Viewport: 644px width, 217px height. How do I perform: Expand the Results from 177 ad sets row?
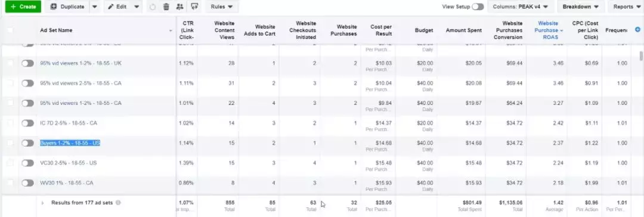click(x=43, y=203)
